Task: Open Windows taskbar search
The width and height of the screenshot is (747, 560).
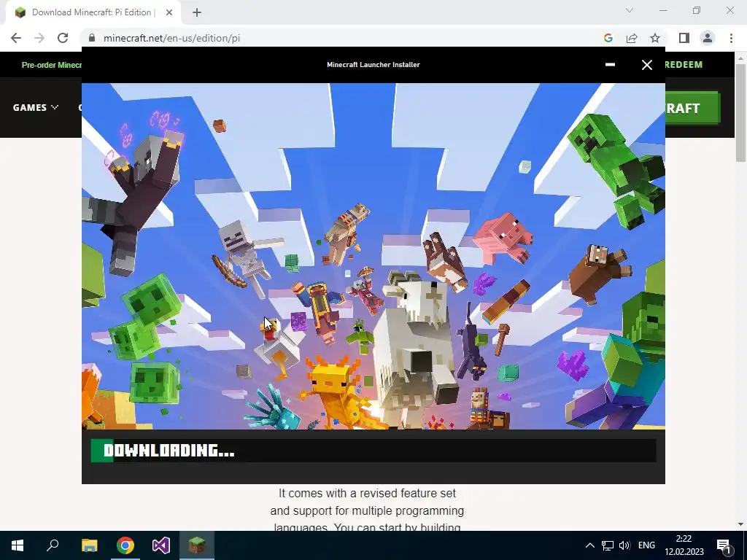Action: tap(53, 545)
